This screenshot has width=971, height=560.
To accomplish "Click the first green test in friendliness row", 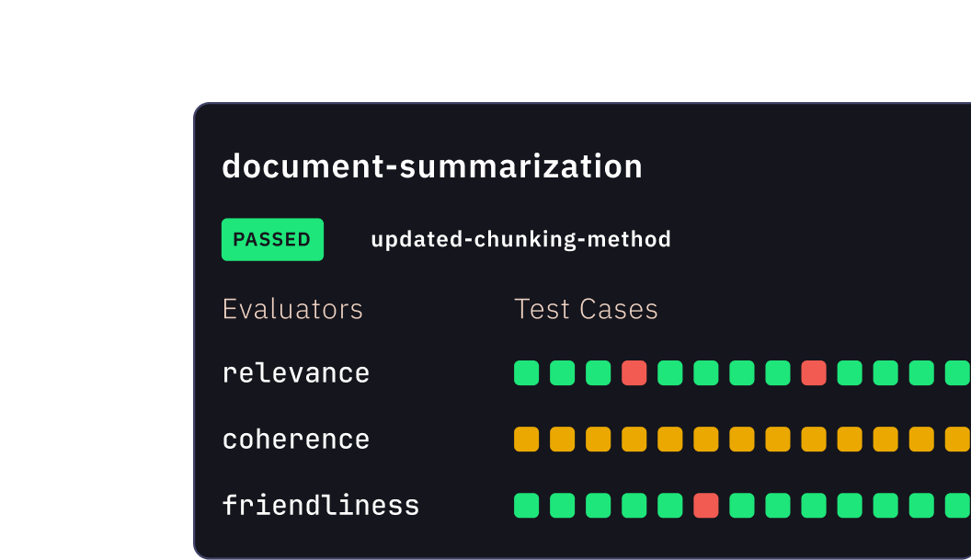I will pos(526,505).
